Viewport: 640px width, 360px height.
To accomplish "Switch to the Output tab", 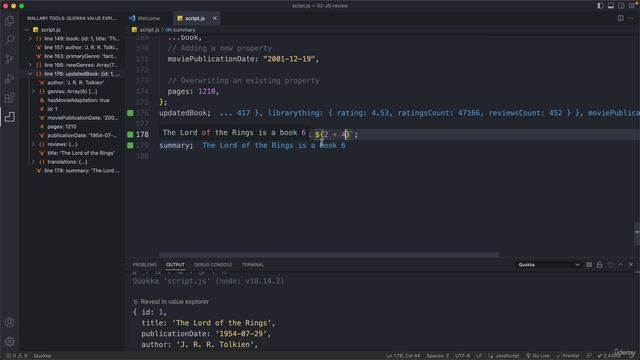I will tap(175, 265).
